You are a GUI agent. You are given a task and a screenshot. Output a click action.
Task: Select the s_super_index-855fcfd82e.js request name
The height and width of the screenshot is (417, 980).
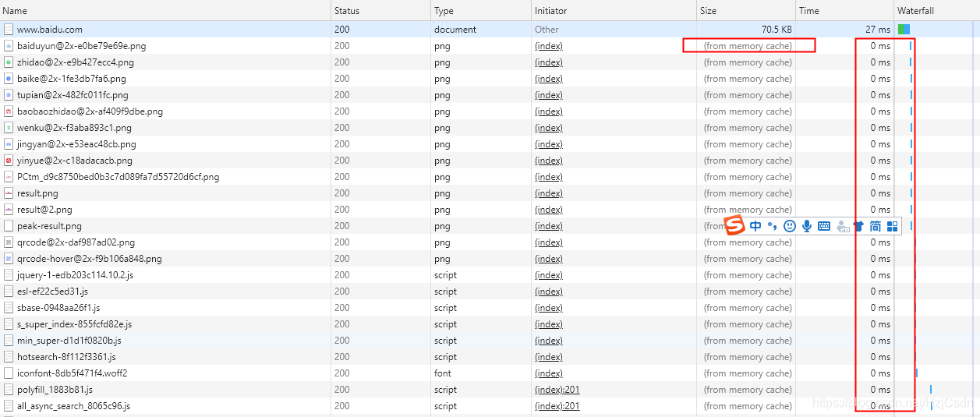[74, 324]
